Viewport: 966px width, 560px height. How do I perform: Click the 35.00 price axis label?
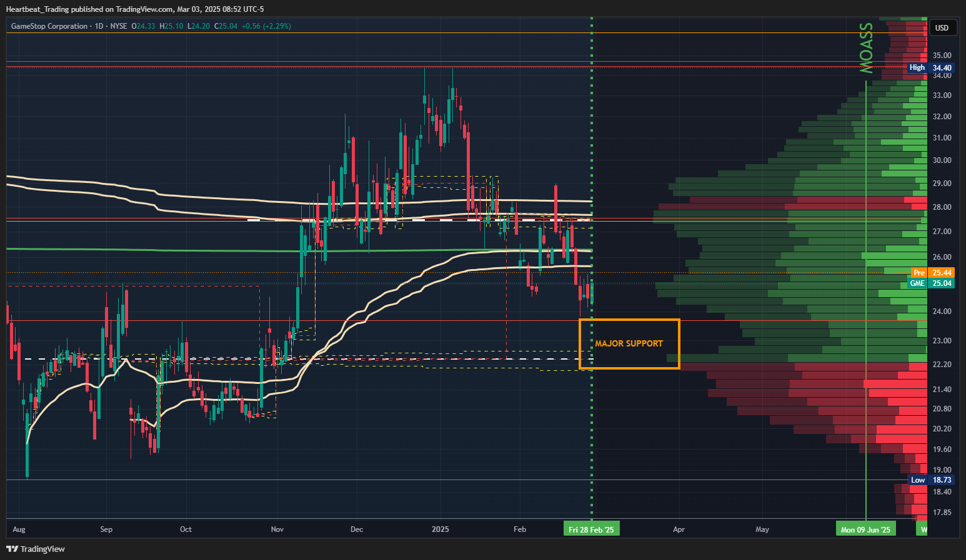[x=942, y=56]
